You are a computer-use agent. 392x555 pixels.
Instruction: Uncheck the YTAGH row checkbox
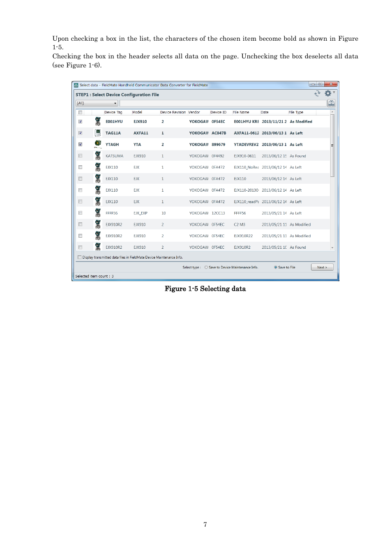[80, 144]
